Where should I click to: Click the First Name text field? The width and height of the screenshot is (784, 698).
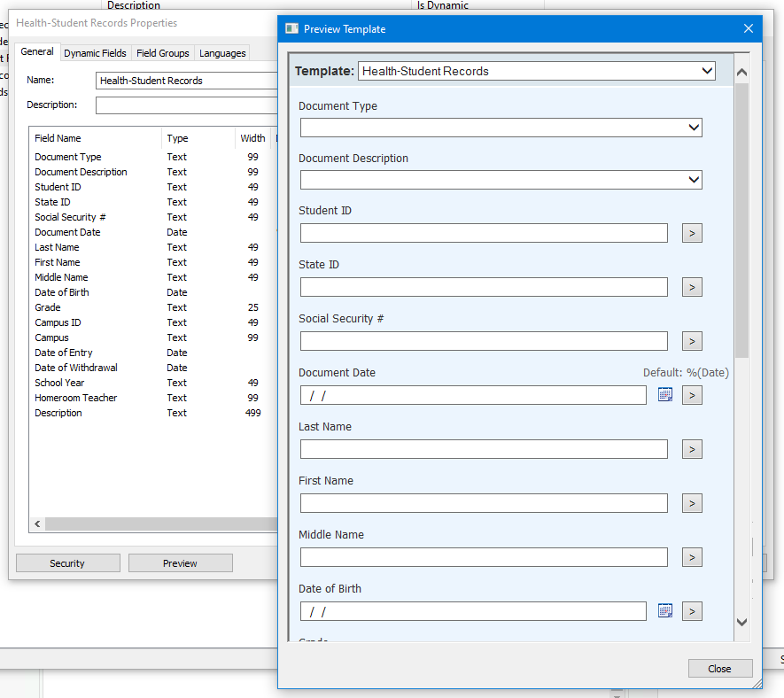(x=484, y=503)
